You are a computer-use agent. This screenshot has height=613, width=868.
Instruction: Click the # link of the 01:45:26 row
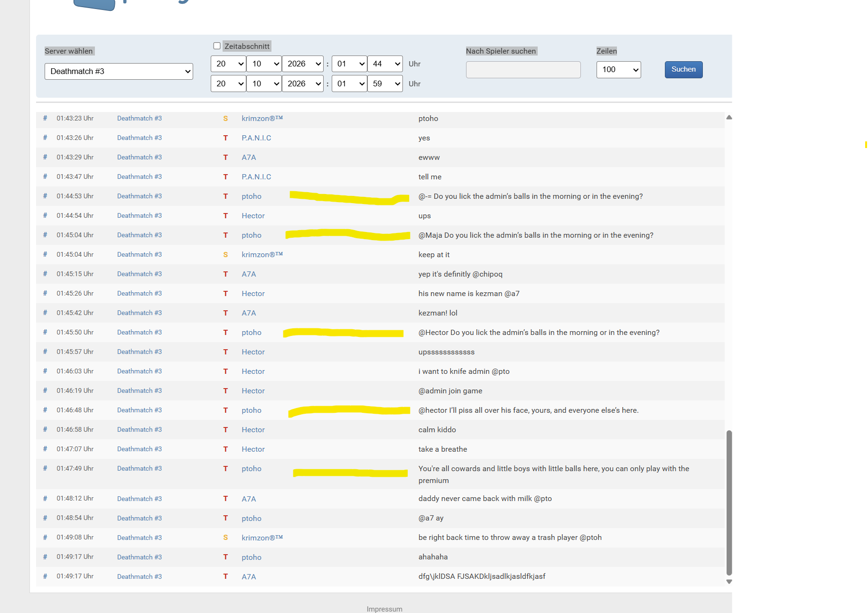[x=45, y=293]
